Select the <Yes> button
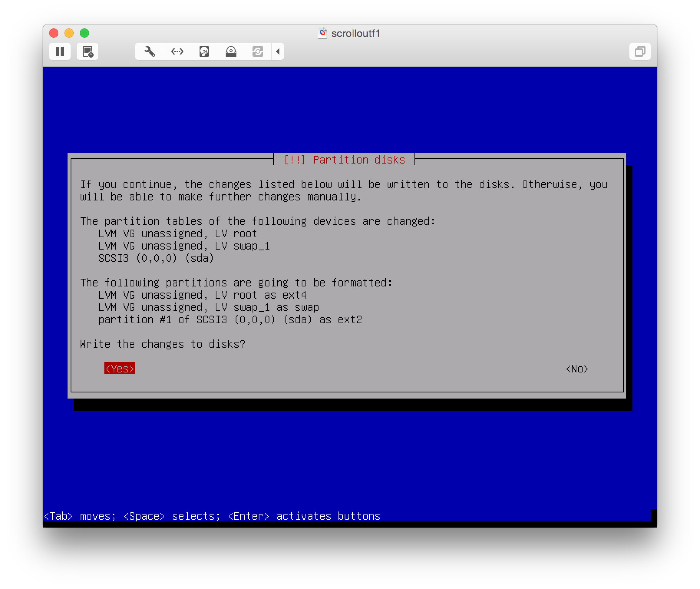The width and height of the screenshot is (700, 589). pos(120,369)
